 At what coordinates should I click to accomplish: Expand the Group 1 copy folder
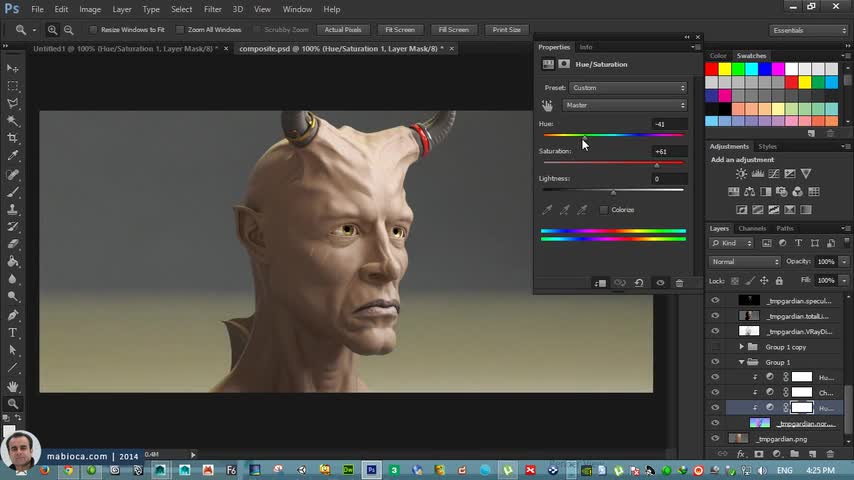[741, 347]
